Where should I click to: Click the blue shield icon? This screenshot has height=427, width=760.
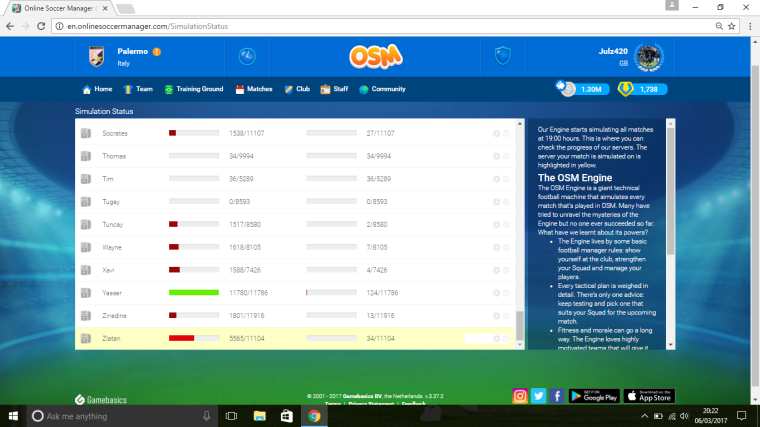(x=503, y=56)
